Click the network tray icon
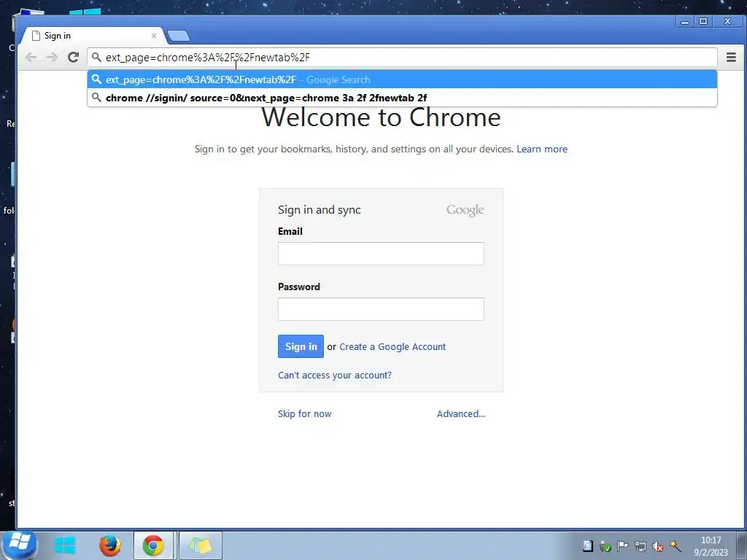 point(640,547)
